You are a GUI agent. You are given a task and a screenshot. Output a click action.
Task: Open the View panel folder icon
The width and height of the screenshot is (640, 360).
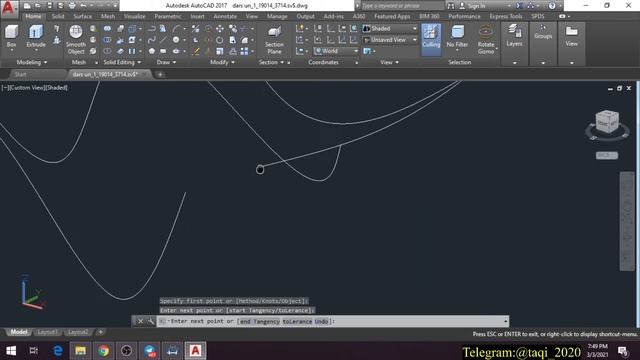point(571,32)
